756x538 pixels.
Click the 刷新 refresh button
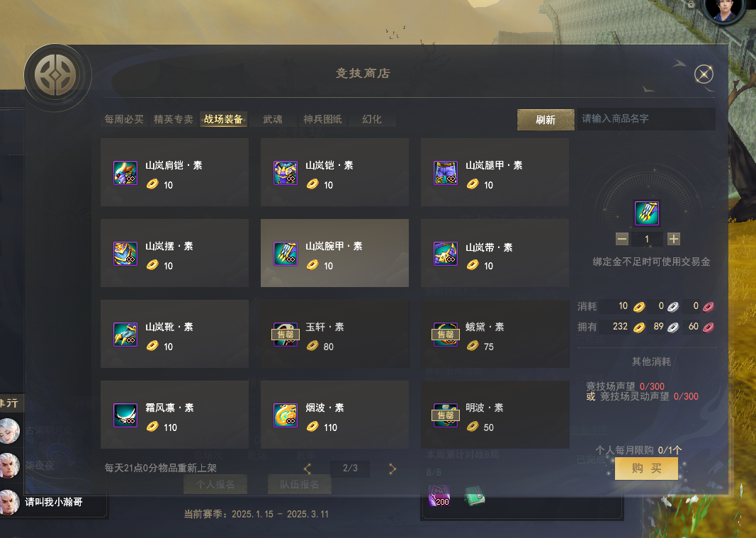(546, 120)
